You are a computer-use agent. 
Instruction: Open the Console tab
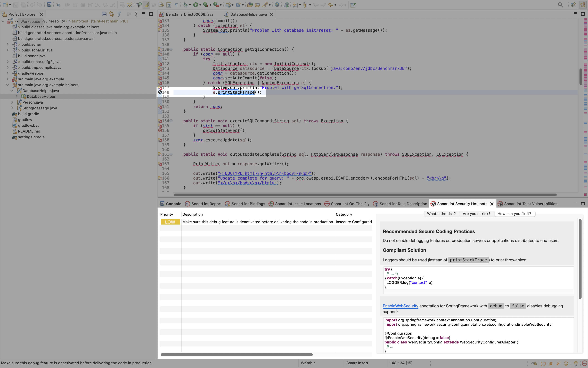point(171,204)
